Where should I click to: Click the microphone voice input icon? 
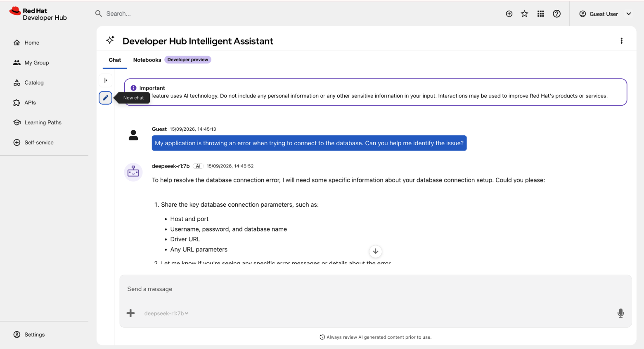coord(620,314)
